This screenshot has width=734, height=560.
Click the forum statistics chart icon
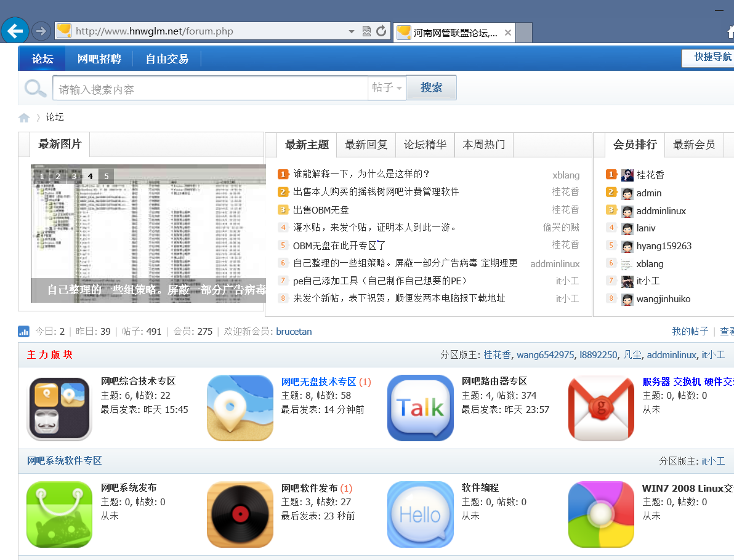point(23,331)
